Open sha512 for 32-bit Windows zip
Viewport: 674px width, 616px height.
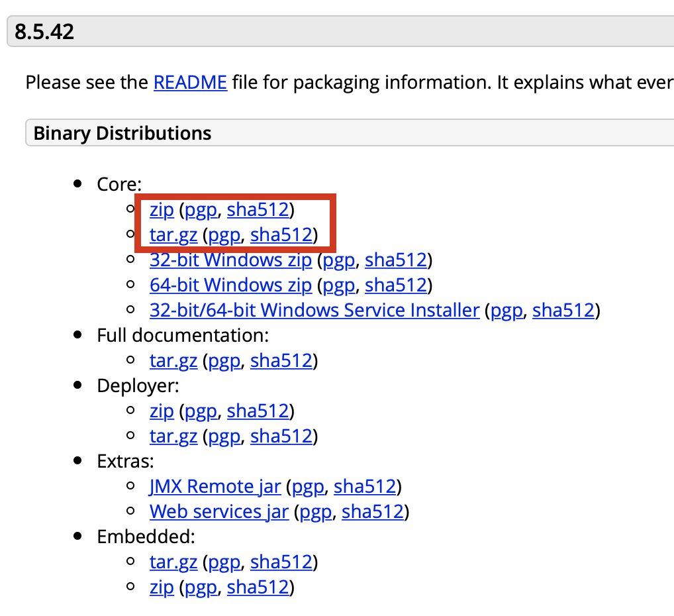tap(396, 260)
